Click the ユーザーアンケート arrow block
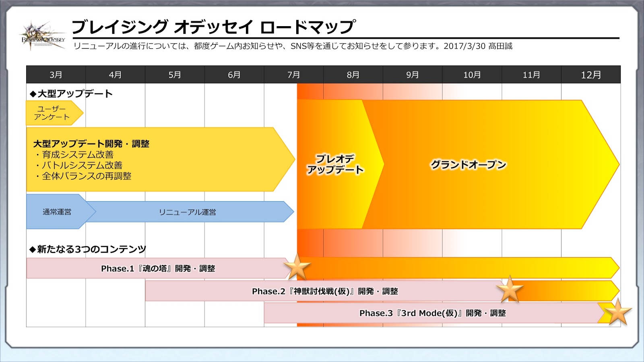644x362 pixels. click(x=55, y=113)
